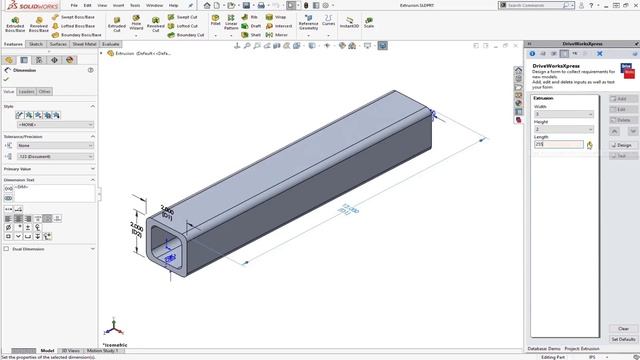Click the Length input field

point(559,144)
